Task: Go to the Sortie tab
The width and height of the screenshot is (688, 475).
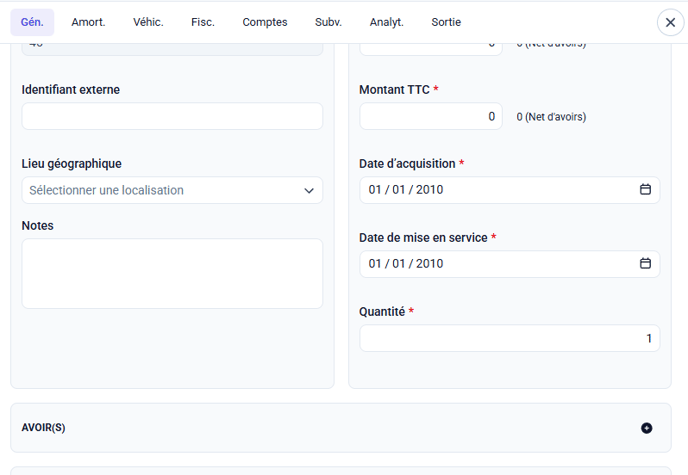Action: pos(447,22)
